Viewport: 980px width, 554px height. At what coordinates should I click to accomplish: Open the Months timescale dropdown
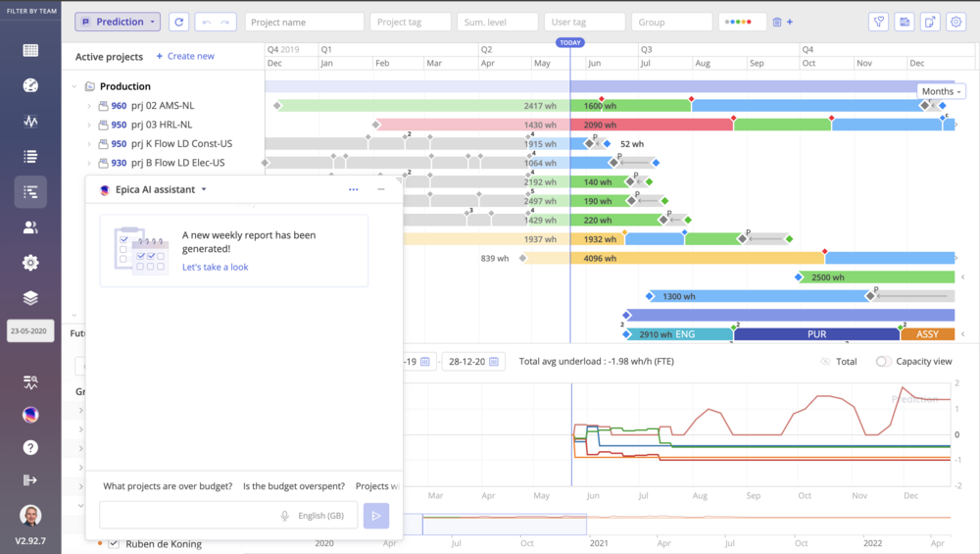pyautogui.click(x=941, y=91)
